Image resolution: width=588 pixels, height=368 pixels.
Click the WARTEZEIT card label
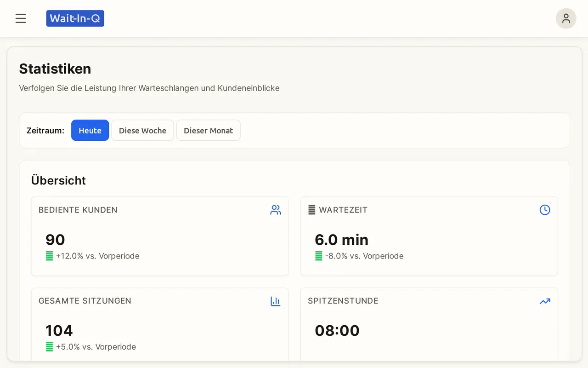[343, 210]
